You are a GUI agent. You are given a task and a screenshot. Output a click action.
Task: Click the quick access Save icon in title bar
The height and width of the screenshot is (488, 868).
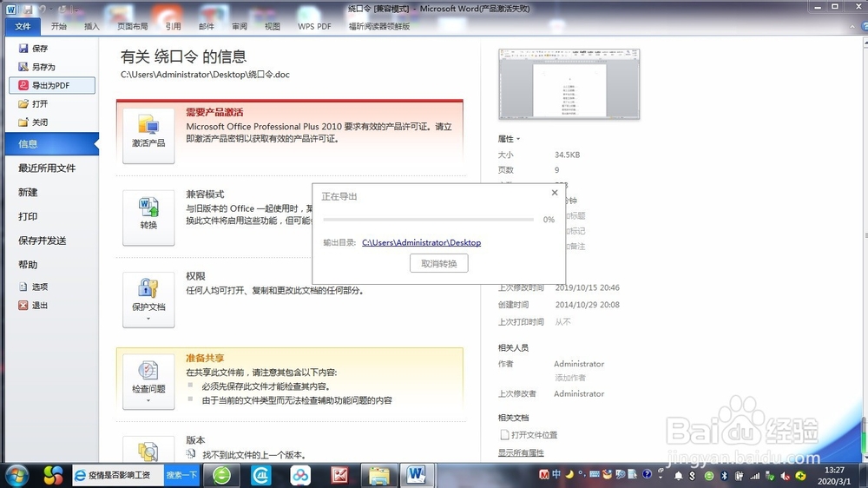(27, 10)
